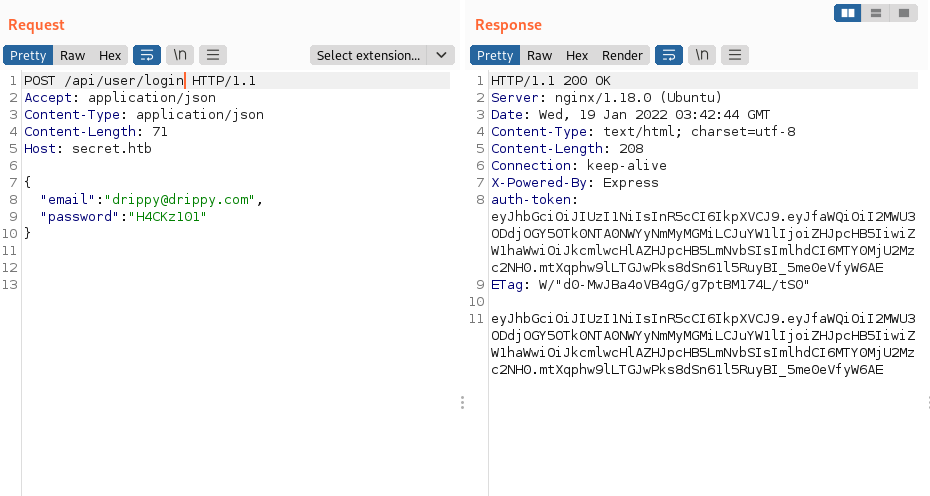Select the Pretty tab in the Request pane

(28, 55)
